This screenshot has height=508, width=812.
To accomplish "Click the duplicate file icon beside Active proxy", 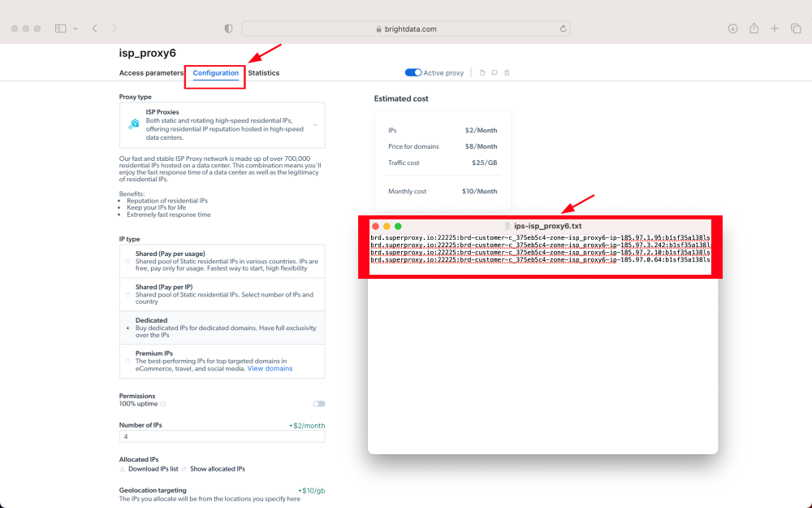I will (482, 72).
